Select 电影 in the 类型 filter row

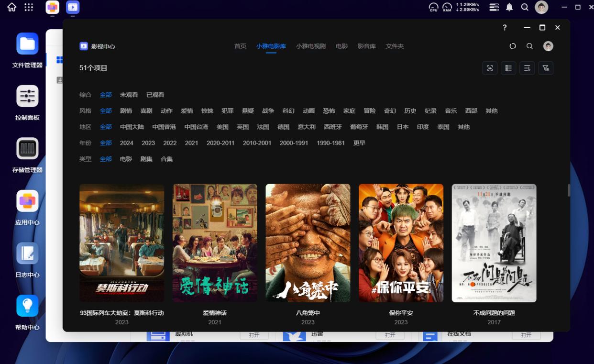pyautogui.click(x=126, y=159)
